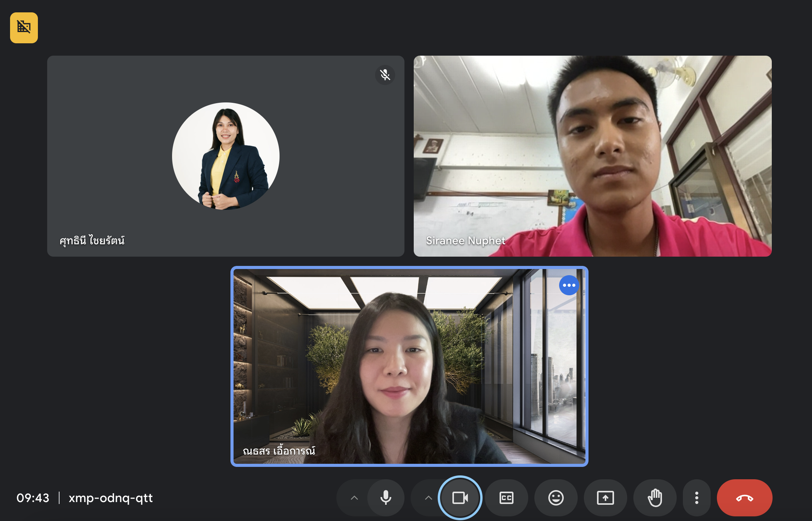Leave the call with red button

744,498
